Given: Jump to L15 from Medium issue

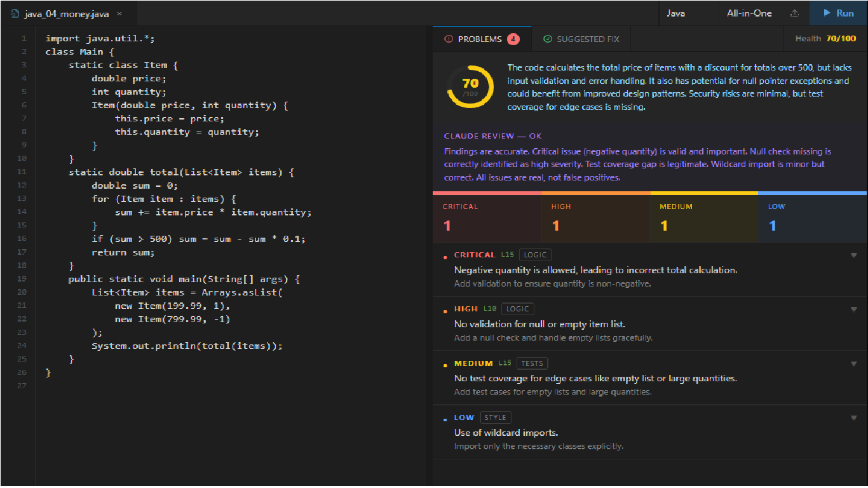Looking at the screenshot, I should pos(505,363).
